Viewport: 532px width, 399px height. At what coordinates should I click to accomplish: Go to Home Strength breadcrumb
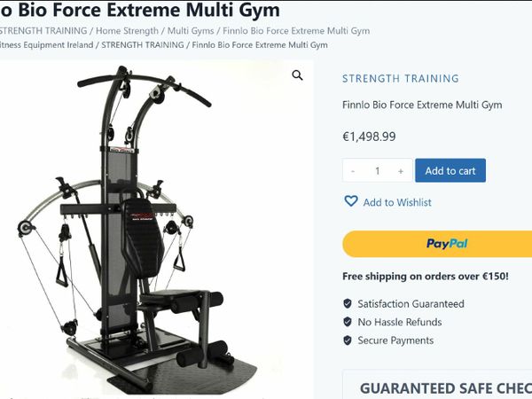pos(127,31)
